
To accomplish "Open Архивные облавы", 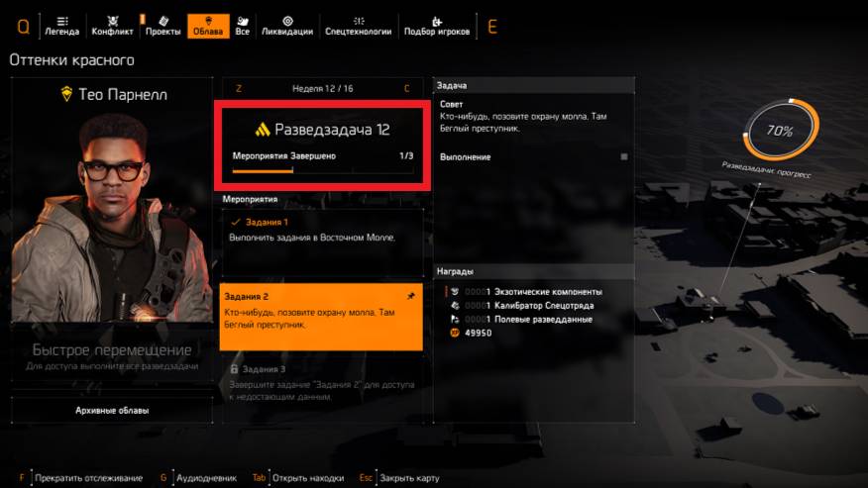I will tap(112, 411).
